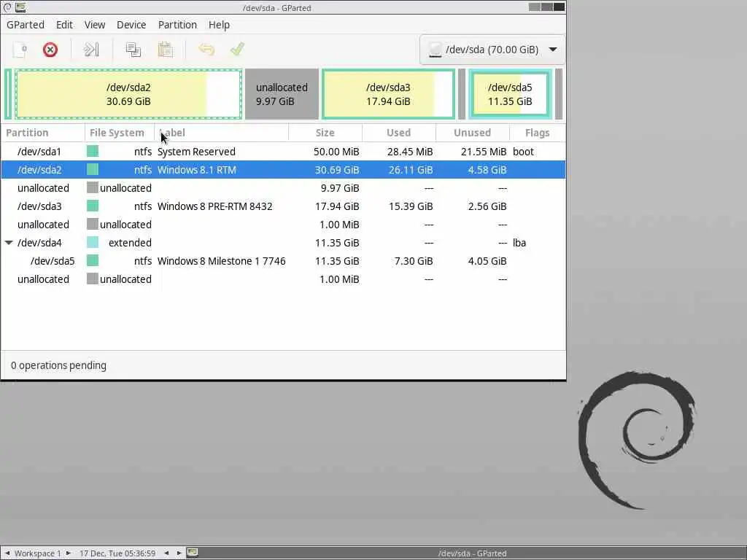Click the 7.30 GiB used value
This screenshot has width=747, height=560.
pos(414,261)
